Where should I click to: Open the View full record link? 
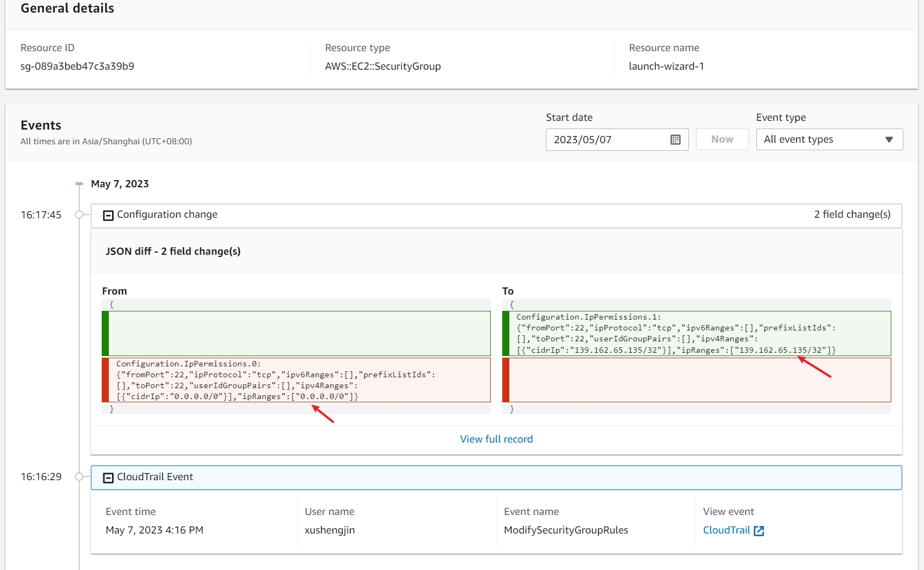click(496, 439)
